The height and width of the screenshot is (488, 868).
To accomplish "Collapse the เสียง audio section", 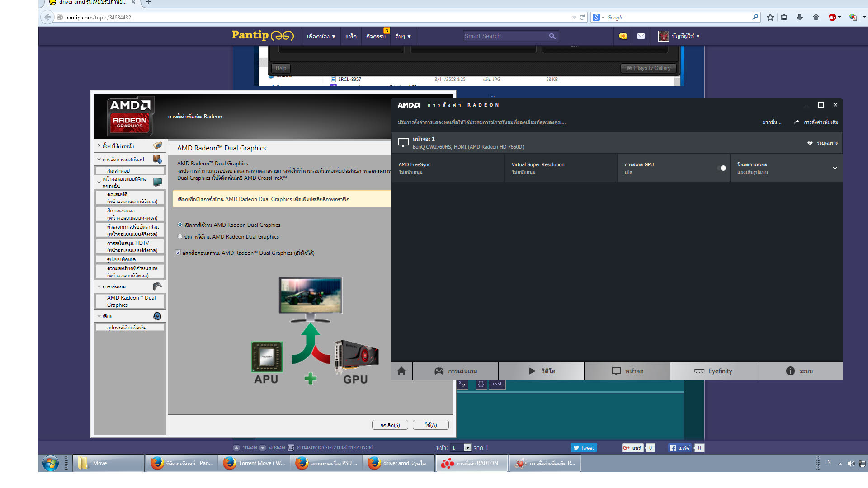I will 99,316.
